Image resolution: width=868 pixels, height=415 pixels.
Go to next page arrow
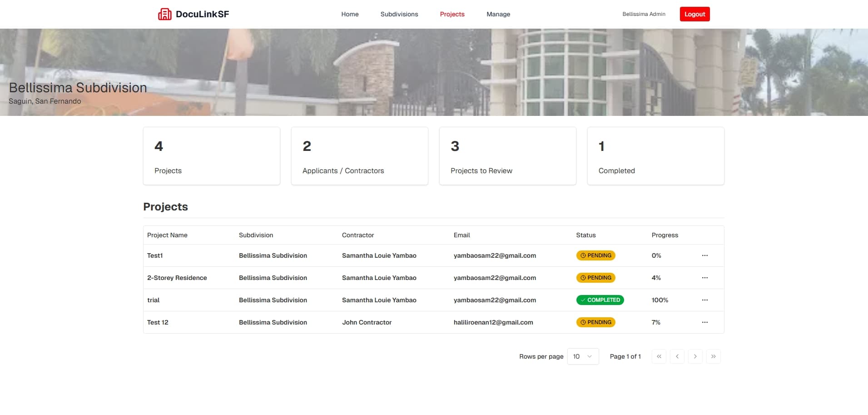click(695, 356)
